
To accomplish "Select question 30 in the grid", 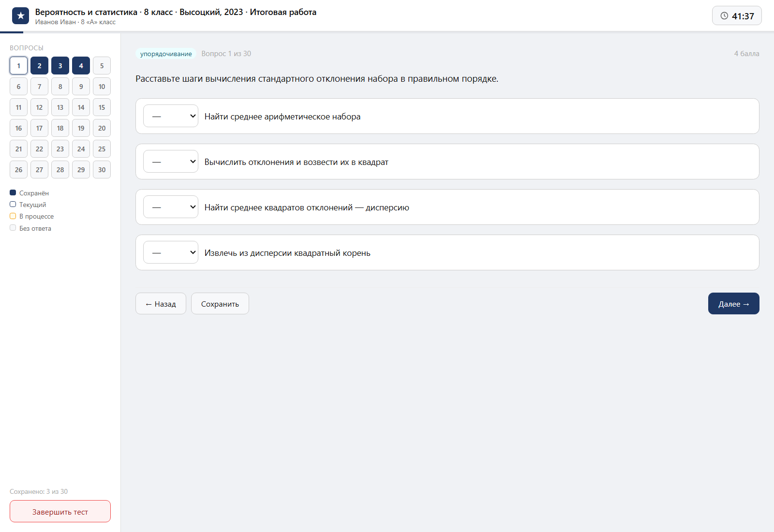I will coord(102,170).
